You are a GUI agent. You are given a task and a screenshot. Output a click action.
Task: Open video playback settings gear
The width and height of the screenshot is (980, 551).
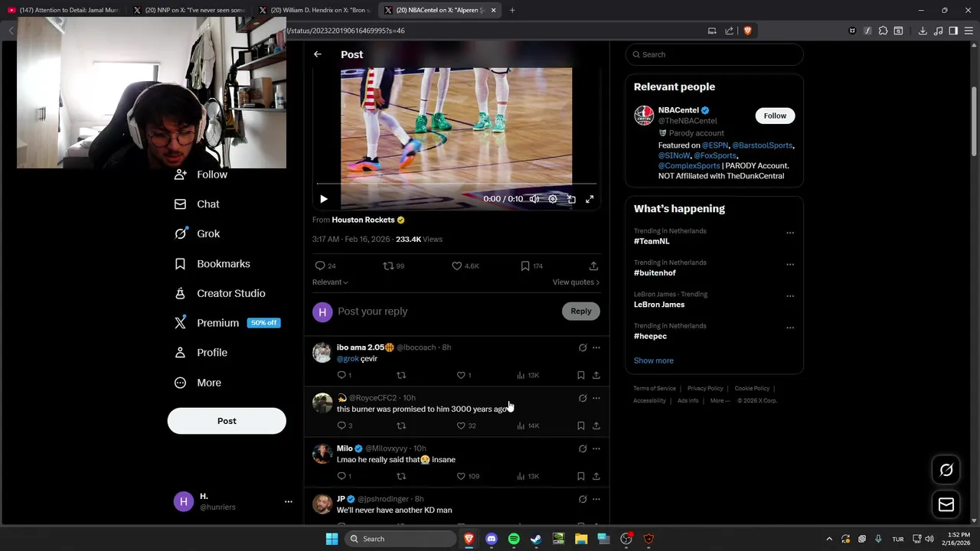(x=553, y=199)
